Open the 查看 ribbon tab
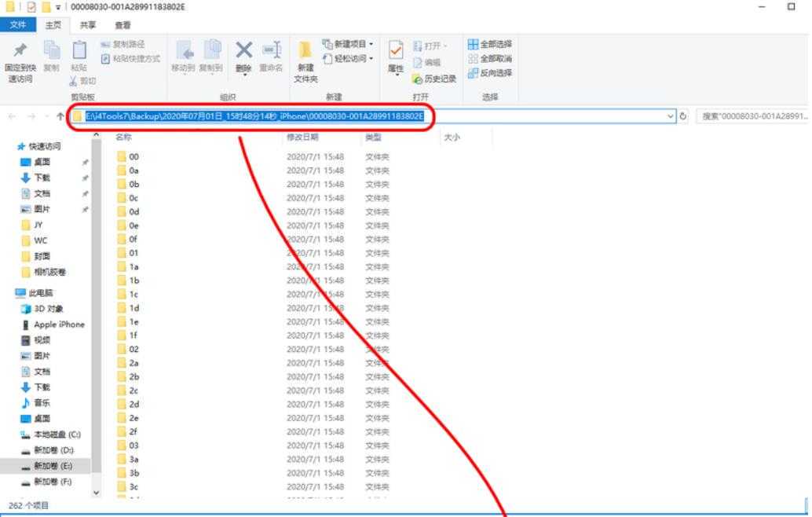 pyautogui.click(x=123, y=25)
